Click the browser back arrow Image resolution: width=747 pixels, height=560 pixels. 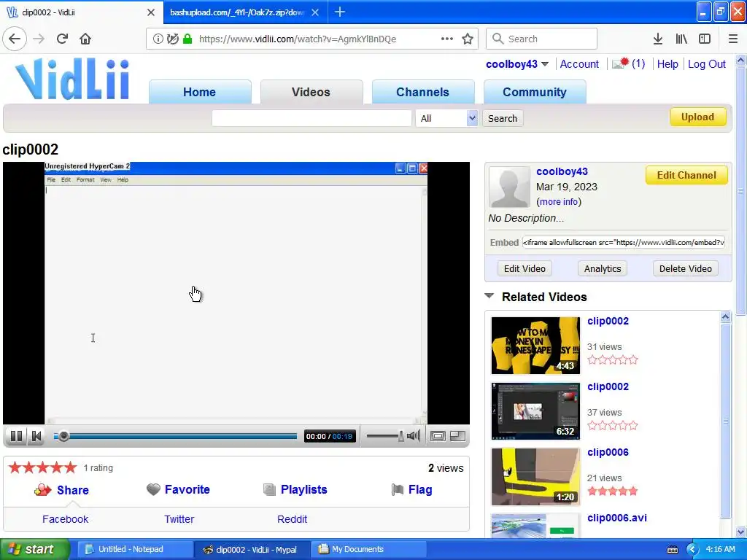click(15, 39)
